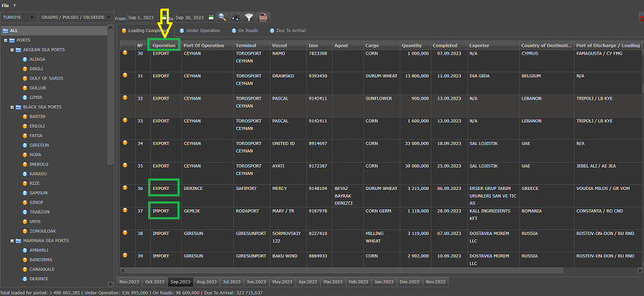Viewport: 644px width, 296px height.
Task: Click the orange dot icon beside DIKILI
Action: tap(24, 69)
